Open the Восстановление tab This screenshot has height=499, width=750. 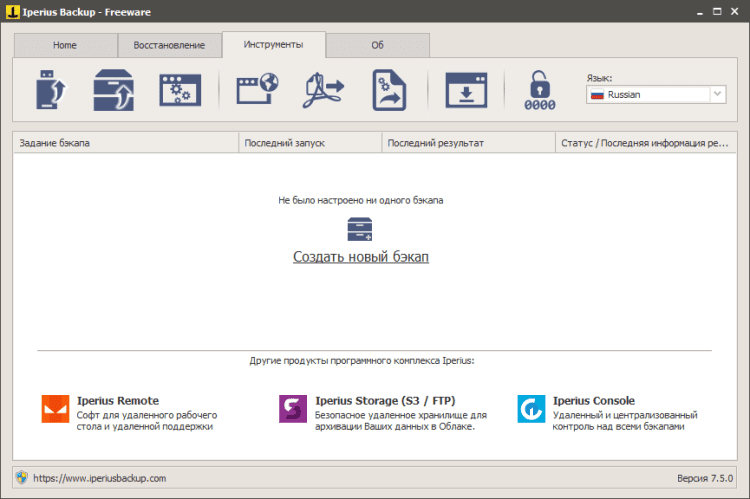coord(169,45)
